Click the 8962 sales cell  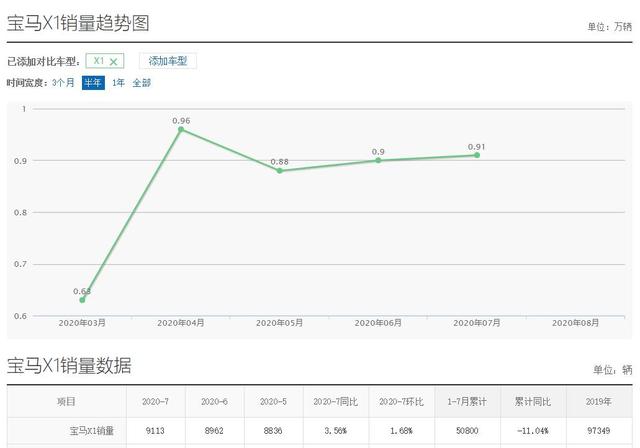[x=214, y=430]
